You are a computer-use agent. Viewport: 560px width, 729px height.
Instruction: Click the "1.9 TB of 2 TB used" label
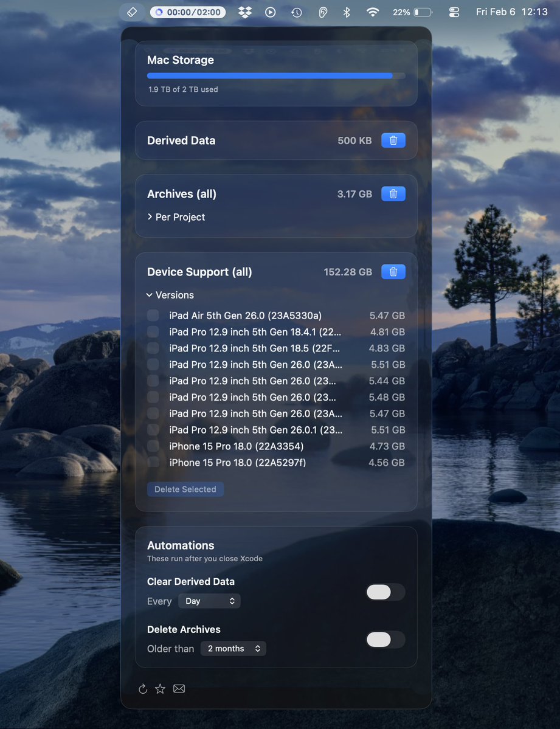(x=183, y=89)
